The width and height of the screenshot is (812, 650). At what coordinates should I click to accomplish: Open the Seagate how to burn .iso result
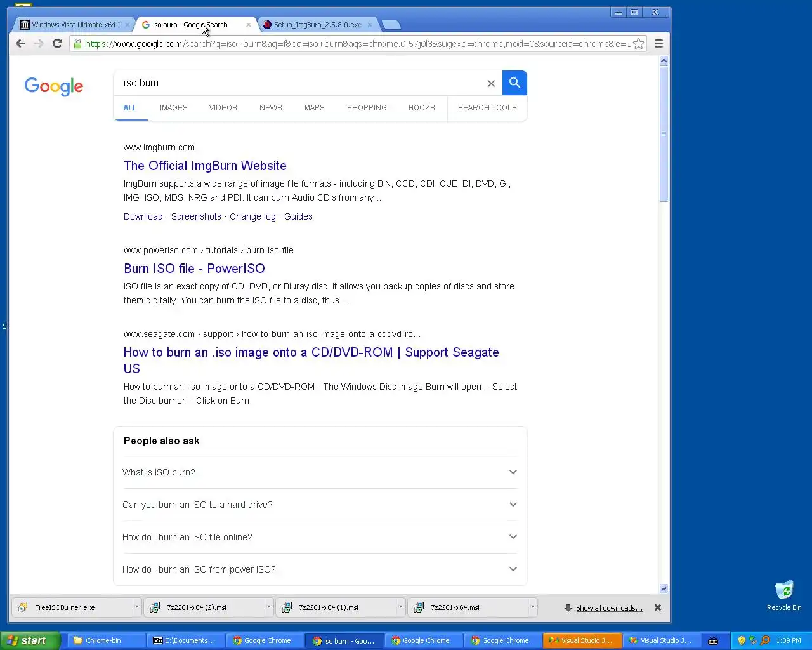click(x=311, y=360)
